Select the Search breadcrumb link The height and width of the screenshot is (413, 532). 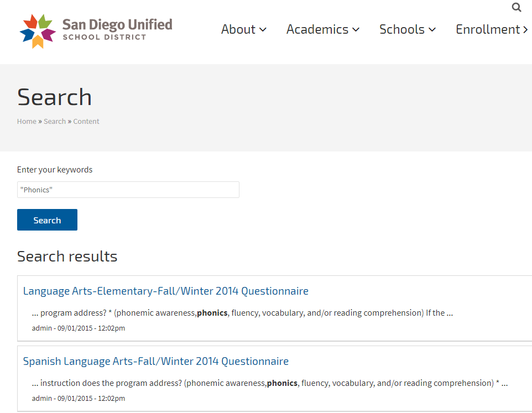pyautogui.click(x=55, y=122)
